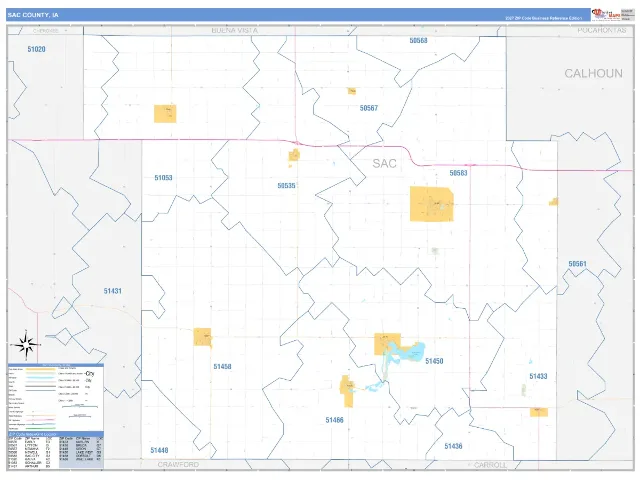Select ZIP code label 50583
Screen dimensions: 640x480
[x=458, y=173]
